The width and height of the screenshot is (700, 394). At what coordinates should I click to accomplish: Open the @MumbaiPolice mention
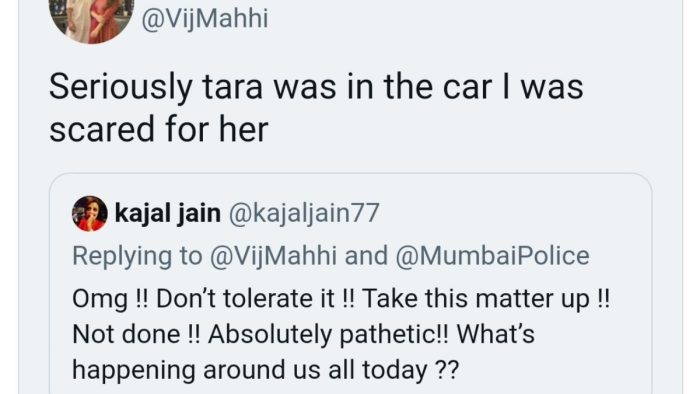(x=492, y=256)
